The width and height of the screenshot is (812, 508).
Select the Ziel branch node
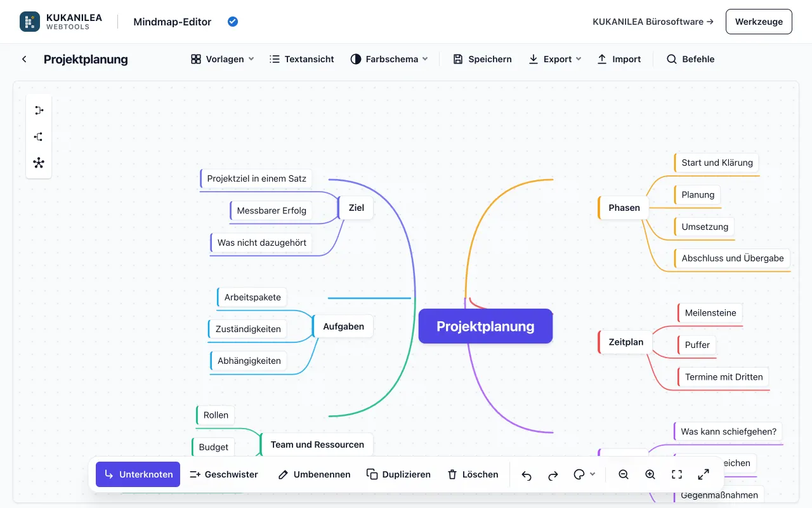pos(356,208)
